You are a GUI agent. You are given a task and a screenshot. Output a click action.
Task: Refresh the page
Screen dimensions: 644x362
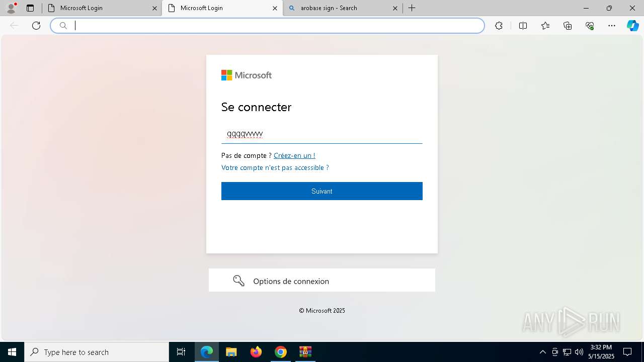click(x=36, y=26)
